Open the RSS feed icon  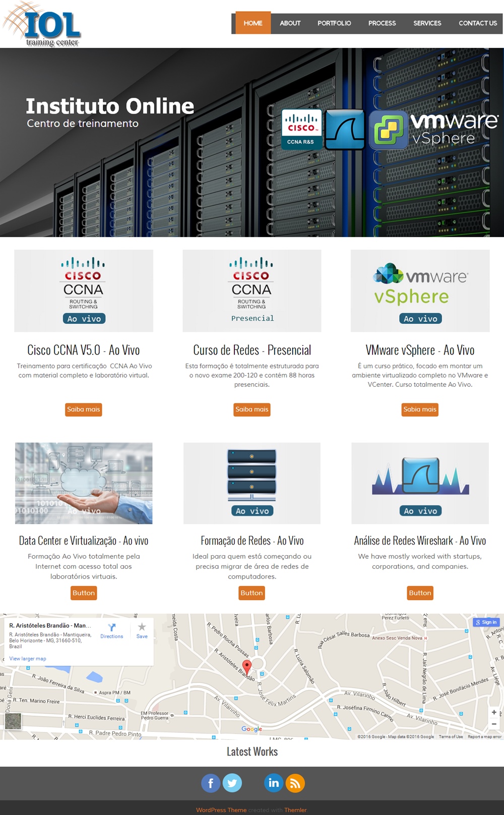click(295, 783)
